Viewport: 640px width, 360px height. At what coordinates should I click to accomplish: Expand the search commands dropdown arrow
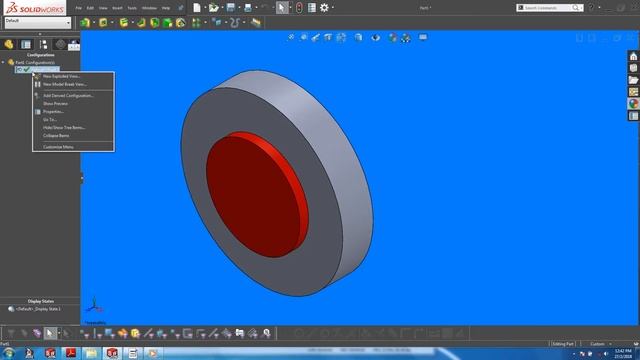pyautogui.click(x=582, y=7)
